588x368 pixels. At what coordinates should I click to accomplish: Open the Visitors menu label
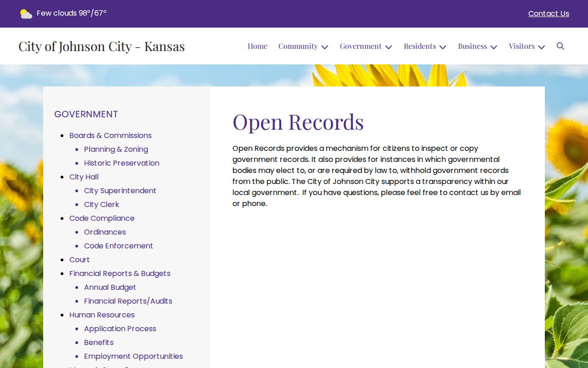pos(522,46)
